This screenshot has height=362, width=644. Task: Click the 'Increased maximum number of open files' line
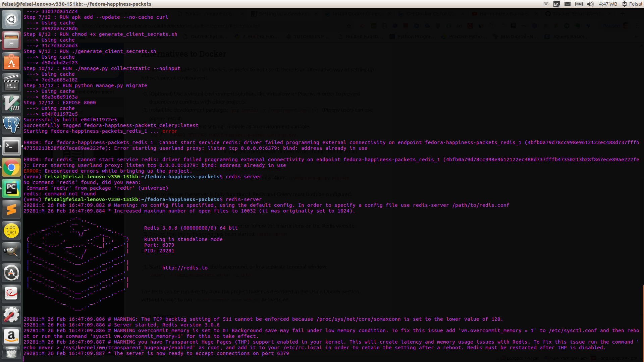click(x=189, y=211)
